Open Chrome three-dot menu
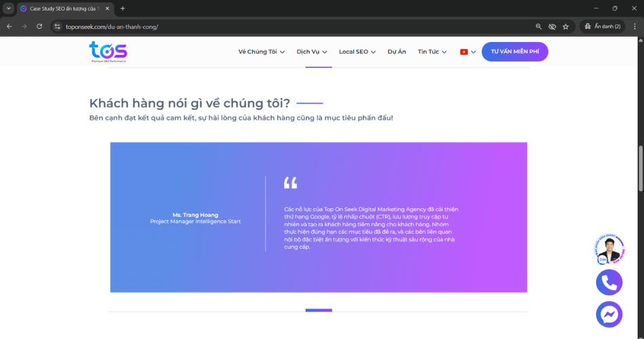This screenshot has width=644, height=339. tap(634, 26)
